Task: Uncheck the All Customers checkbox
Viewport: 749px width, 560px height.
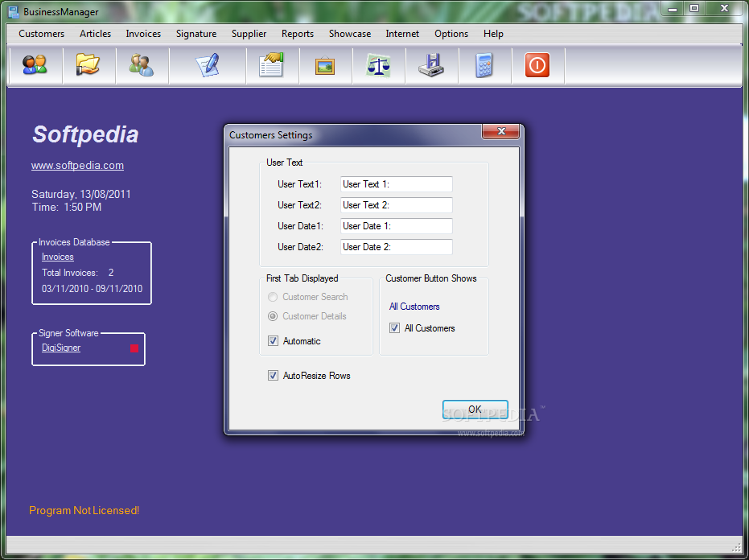Action: (394, 327)
